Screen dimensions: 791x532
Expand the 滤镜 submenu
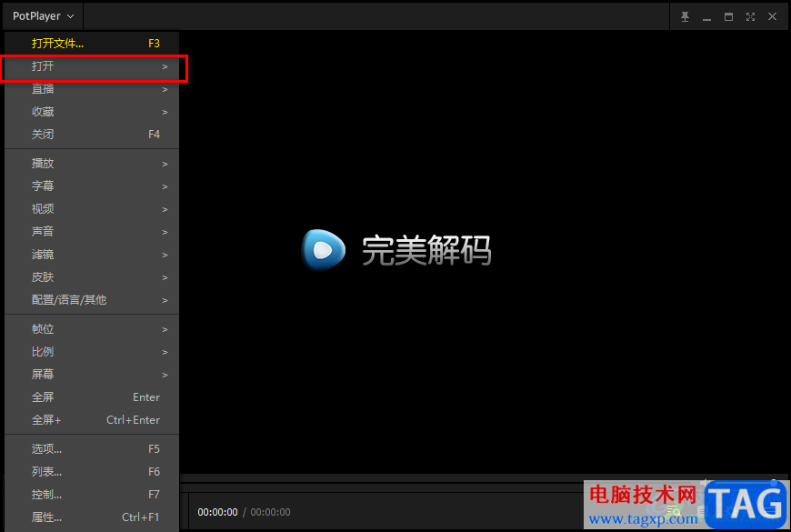92,255
